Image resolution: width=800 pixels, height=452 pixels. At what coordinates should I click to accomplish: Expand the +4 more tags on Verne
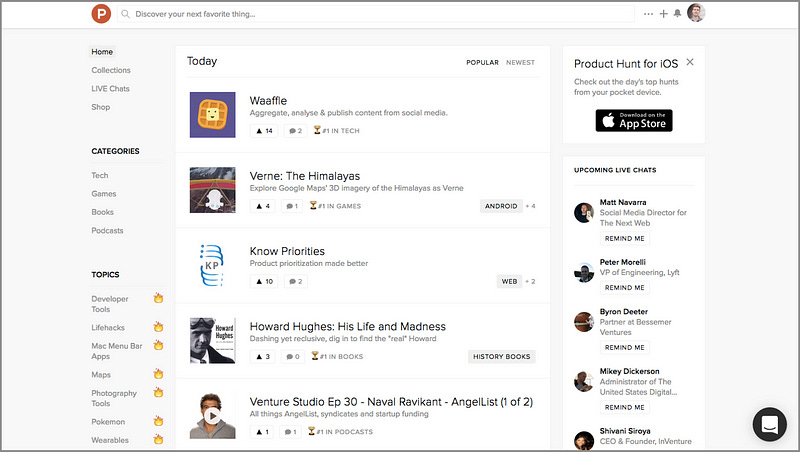531,206
